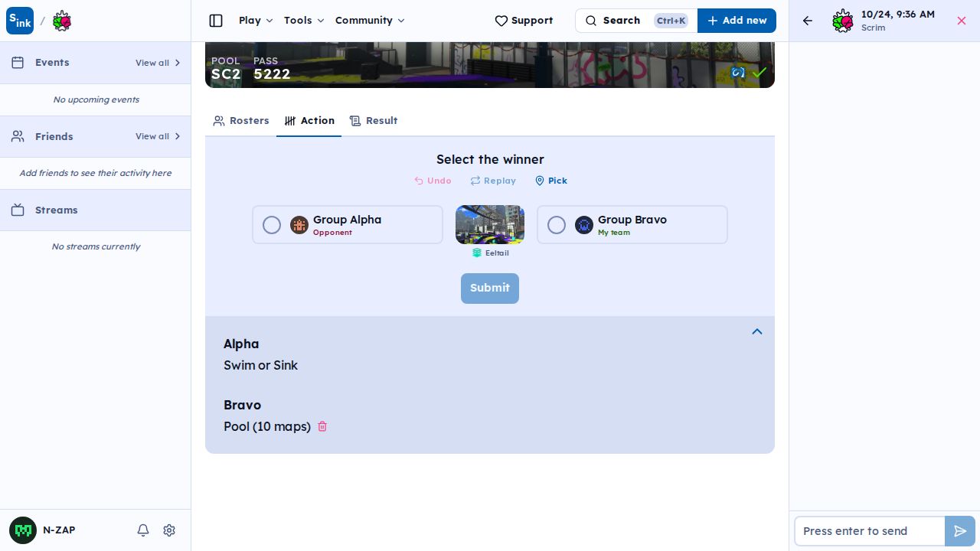View all Events
Image resolution: width=980 pixels, height=551 pixels.
[158, 63]
